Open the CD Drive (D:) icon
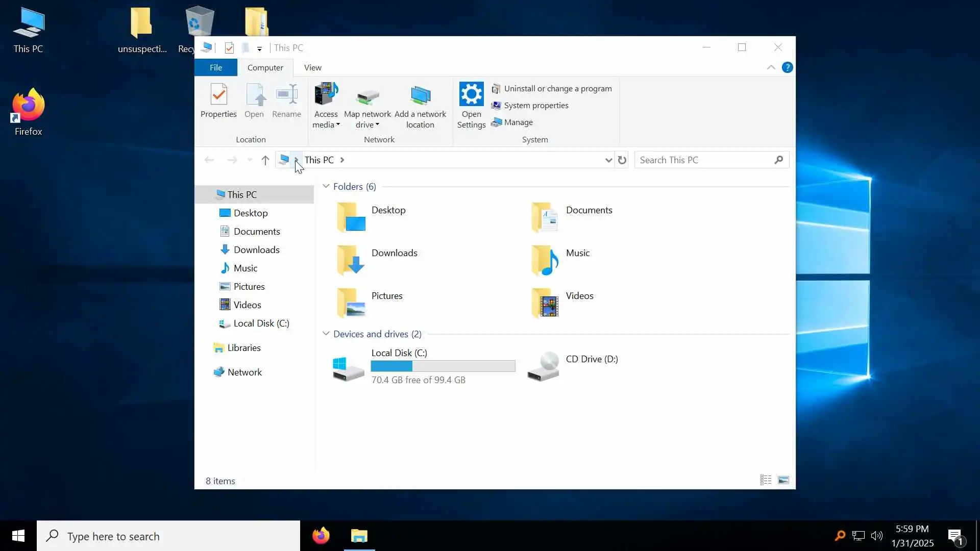The height and width of the screenshot is (551, 980). [x=544, y=366]
